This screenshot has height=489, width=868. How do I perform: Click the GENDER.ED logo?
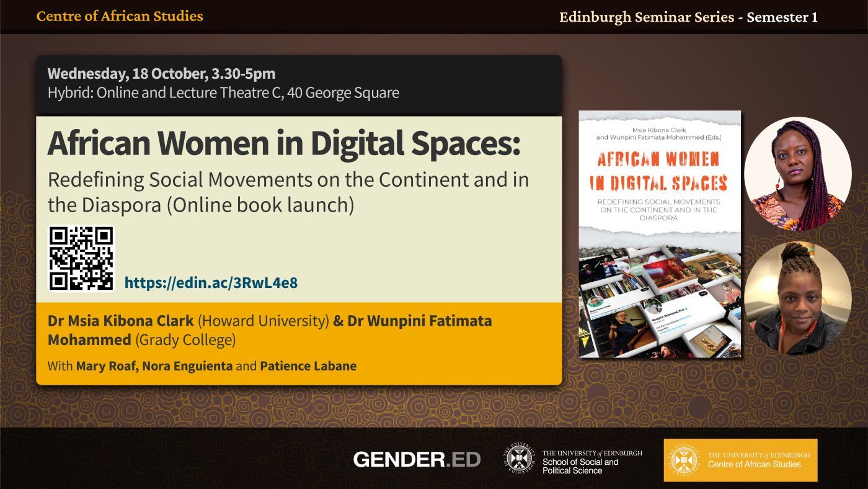click(417, 459)
